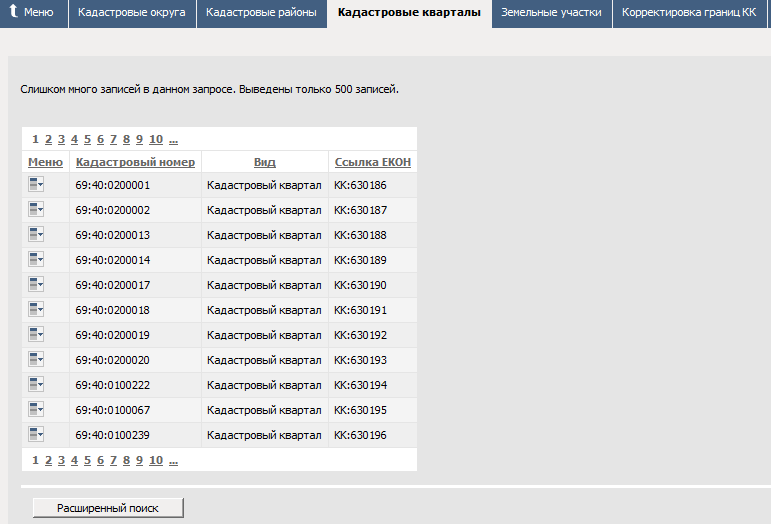Go to page 9 in top pager
Image resolution: width=771 pixels, height=524 pixels.
(x=140, y=139)
